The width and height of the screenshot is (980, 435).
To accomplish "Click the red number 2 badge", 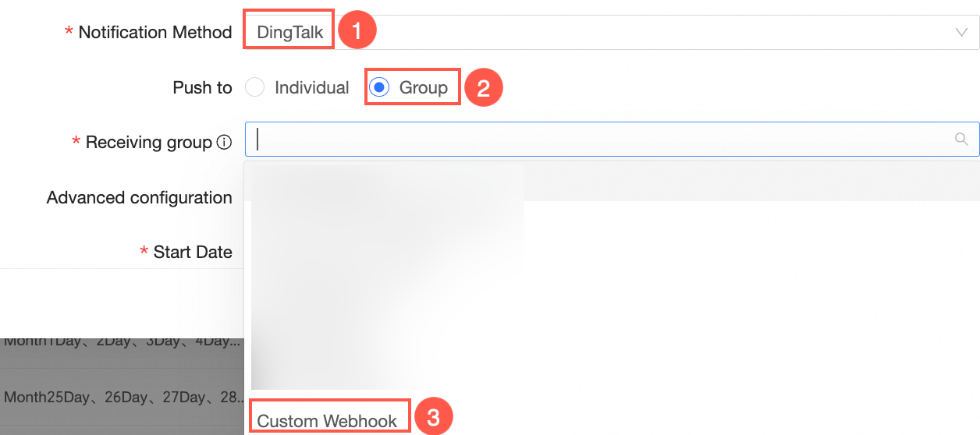I will click(483, 88).
